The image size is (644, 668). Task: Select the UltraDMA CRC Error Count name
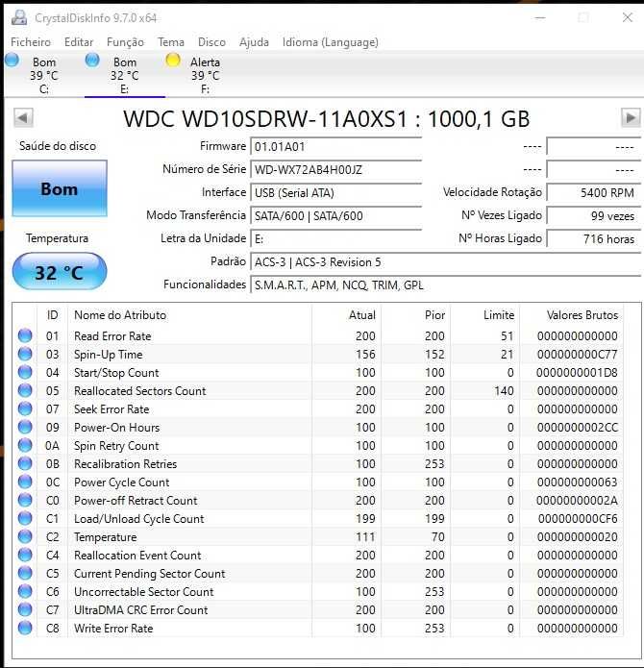coord(140,610)
